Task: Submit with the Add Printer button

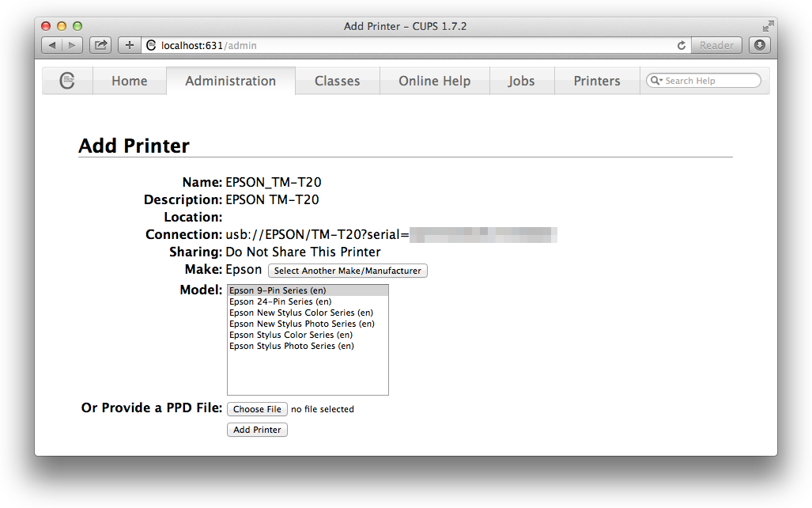Action: 257,430
